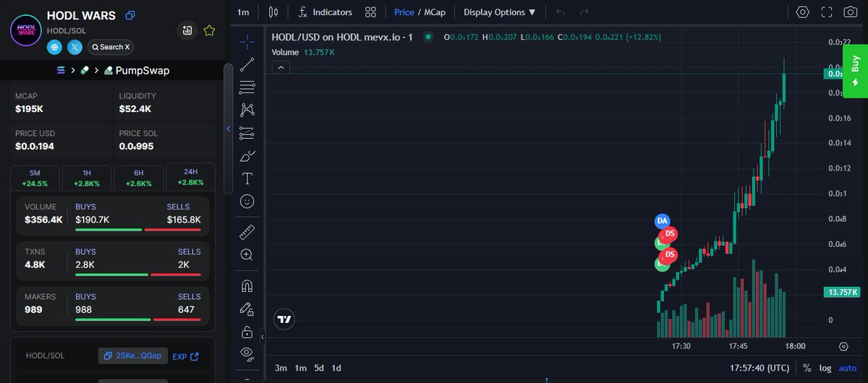Open timezone menu at 17:57:40 (UTC)
This screenshot has width=868, height=383.
759,368
